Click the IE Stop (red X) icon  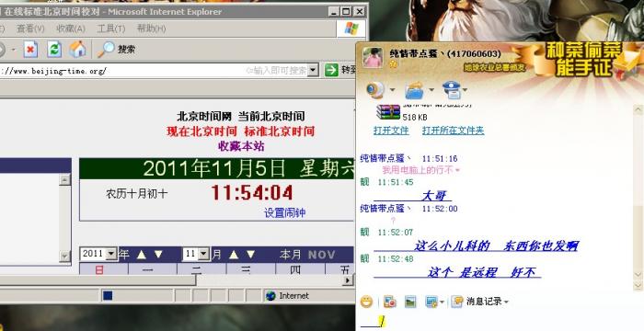click(x=30, y=50)
